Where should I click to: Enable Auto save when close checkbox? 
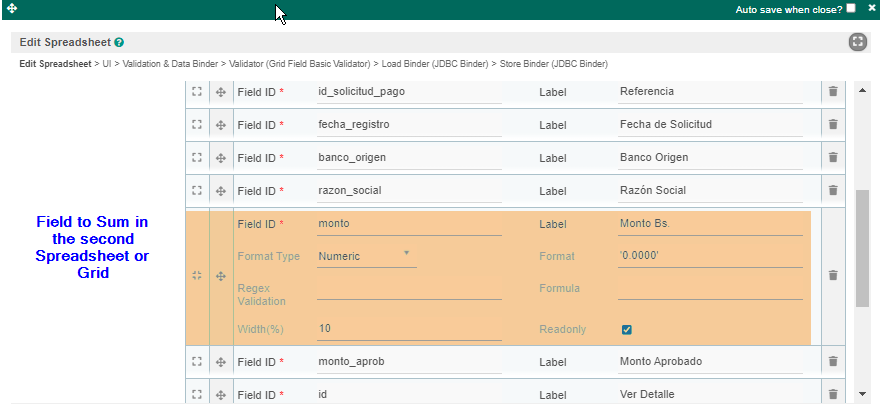tap(851, 8)
